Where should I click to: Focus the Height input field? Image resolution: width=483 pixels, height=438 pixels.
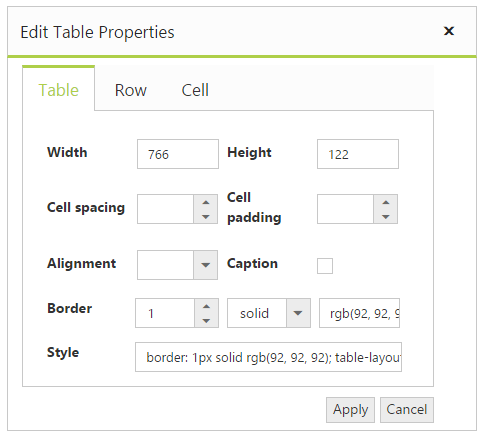coord(358,154)
